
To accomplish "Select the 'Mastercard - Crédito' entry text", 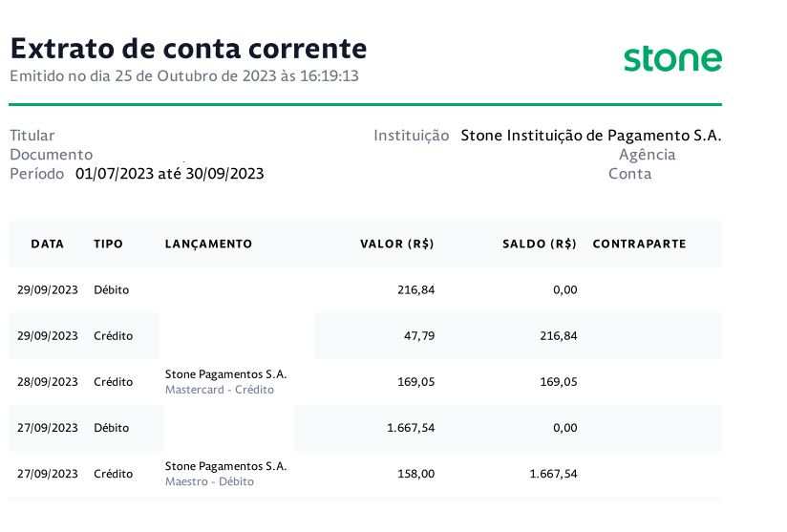I will click(x=220, y=390).
